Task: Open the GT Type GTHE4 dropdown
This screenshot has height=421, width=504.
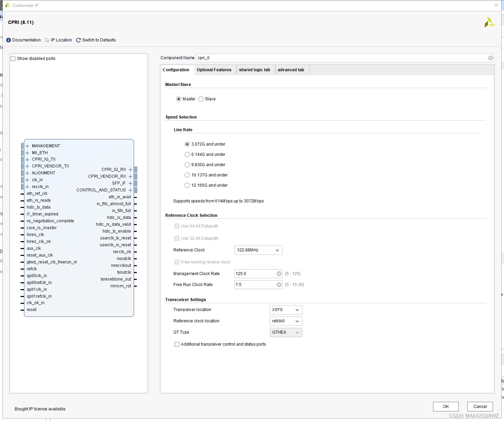Action: tap(286, 332)
